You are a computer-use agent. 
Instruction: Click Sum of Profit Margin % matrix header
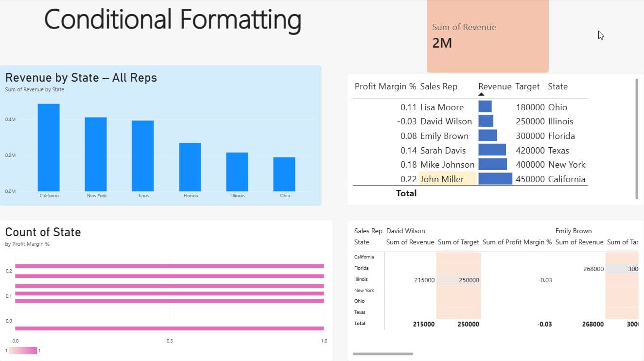(x=517, y=242)
